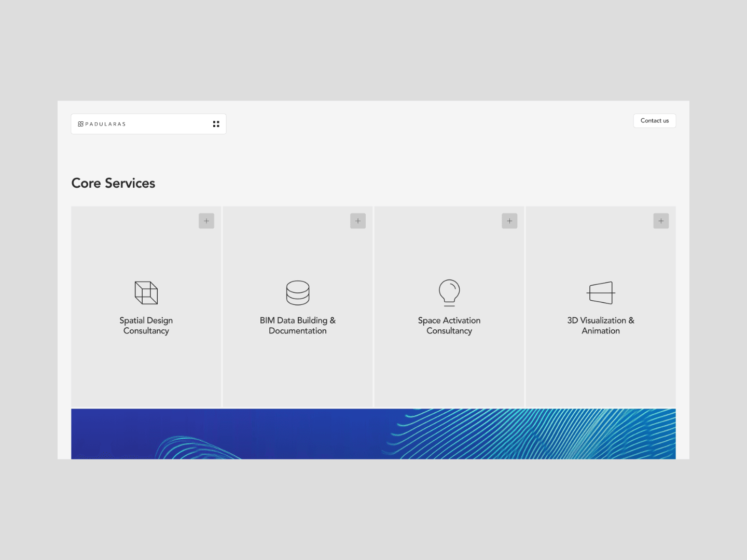Click the lightbulb icon
Image resolution: width=747 pixels, height=560 pixels.
[x=449, y=293]
